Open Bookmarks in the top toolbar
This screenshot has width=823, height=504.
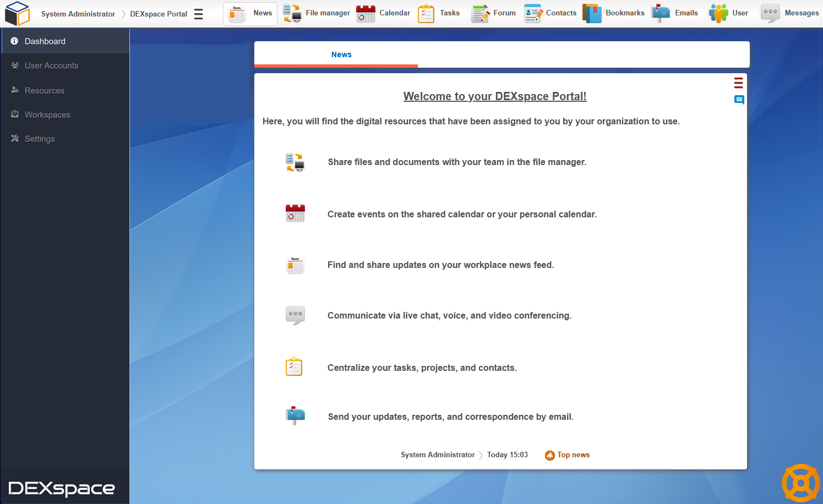click(x=613, y=13)
